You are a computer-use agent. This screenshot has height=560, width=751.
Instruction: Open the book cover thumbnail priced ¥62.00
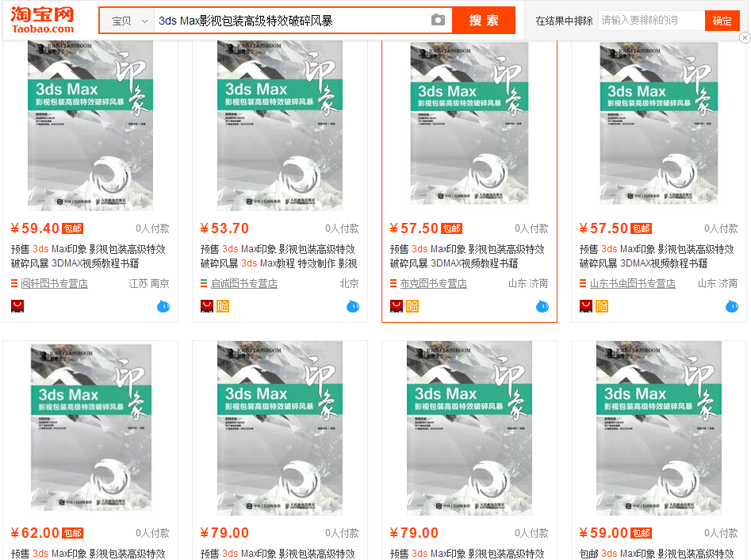91,428
